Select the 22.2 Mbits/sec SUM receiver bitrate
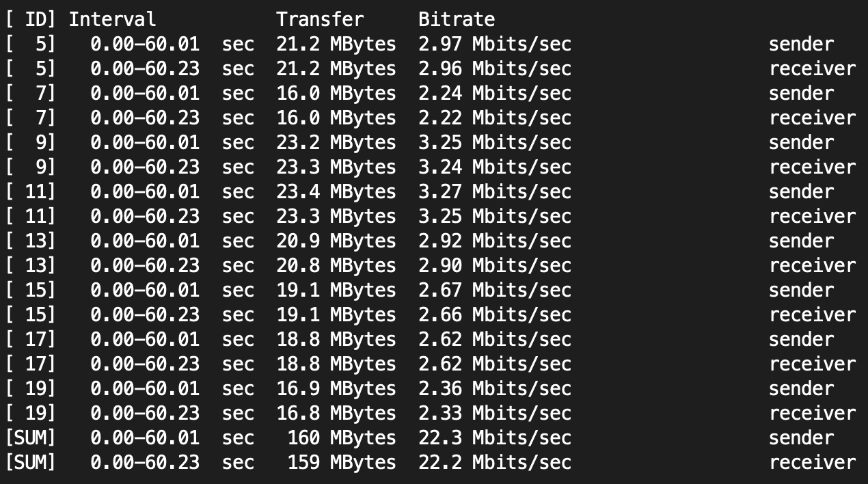The width and height of the screenshot is (868, 484). [495, 463]
